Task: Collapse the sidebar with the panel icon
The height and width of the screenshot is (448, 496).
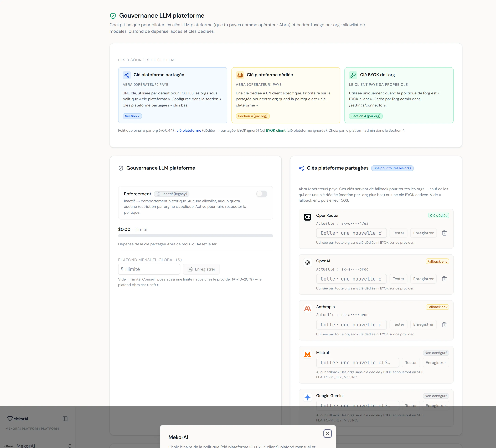Action: (x=65, y=419)
